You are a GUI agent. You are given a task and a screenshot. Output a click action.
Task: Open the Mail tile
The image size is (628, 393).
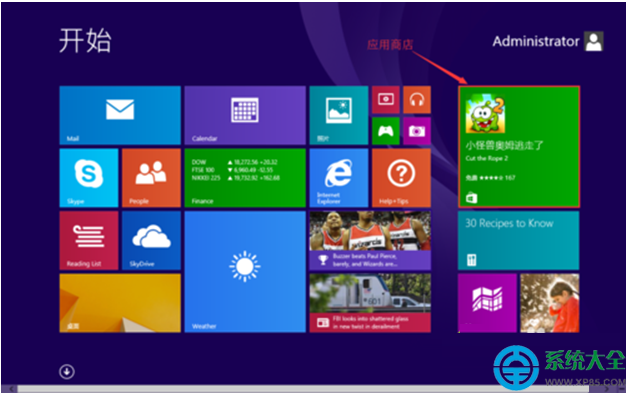[x=120, y=115]
